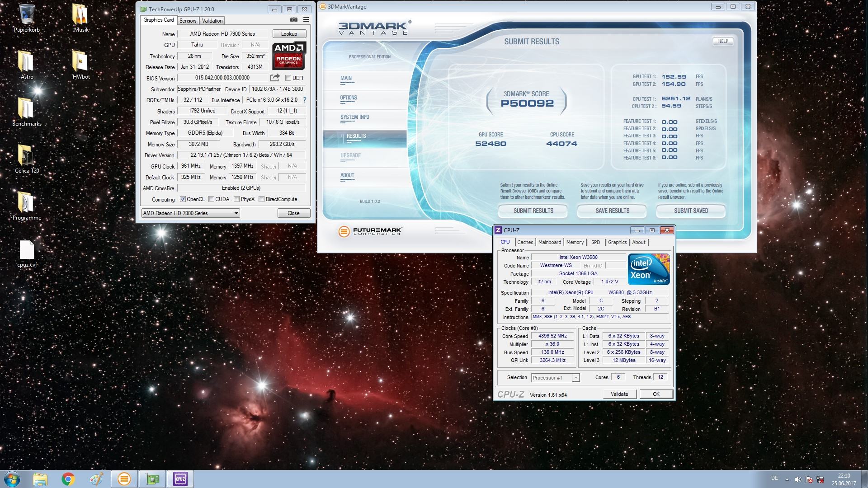Screen dimensions: 868x488
Task: Open the Processor #1 selection dropdown
Action: point(556,378)
